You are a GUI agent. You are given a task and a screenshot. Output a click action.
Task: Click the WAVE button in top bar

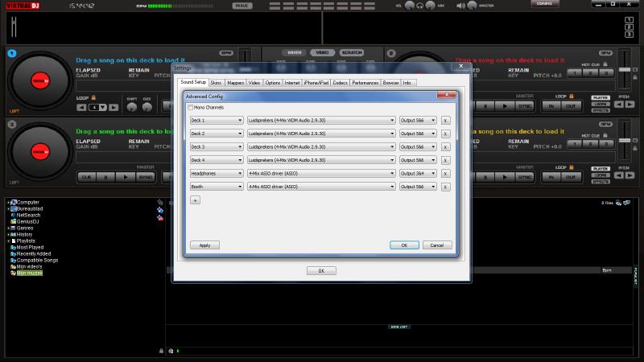(x=242, y=6)
